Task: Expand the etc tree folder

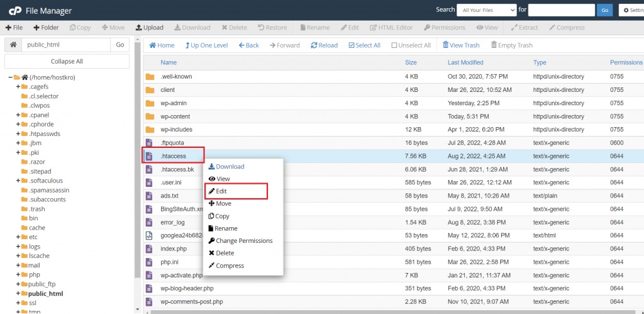Action: pyautogui.click(x=18, y=237)
